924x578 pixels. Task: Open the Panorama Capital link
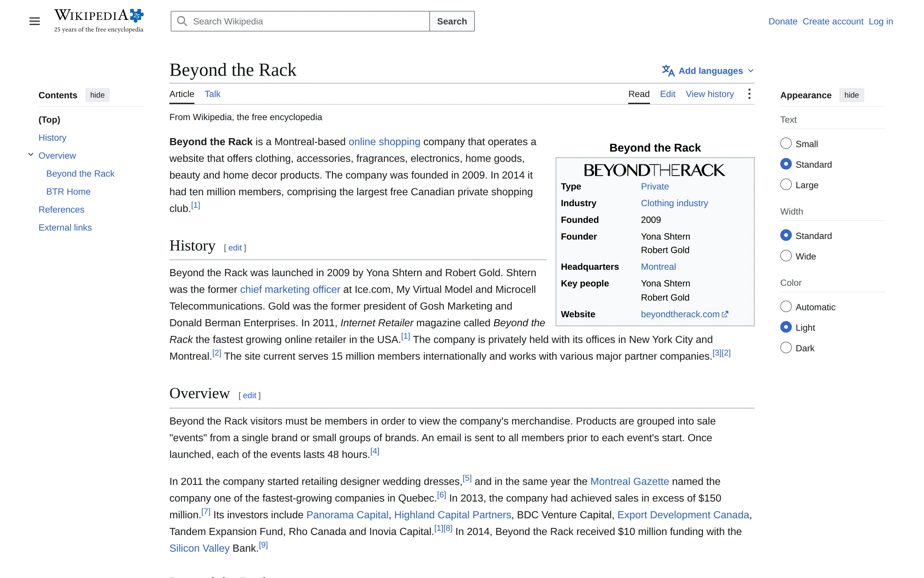coord(347,515)
